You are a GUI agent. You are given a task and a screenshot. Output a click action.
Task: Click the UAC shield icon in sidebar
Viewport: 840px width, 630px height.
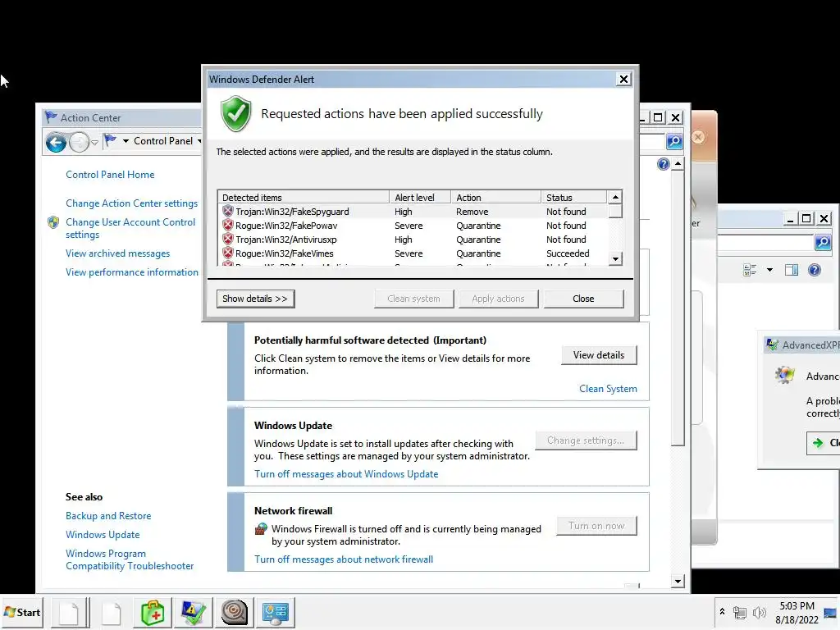click(53, 222)
